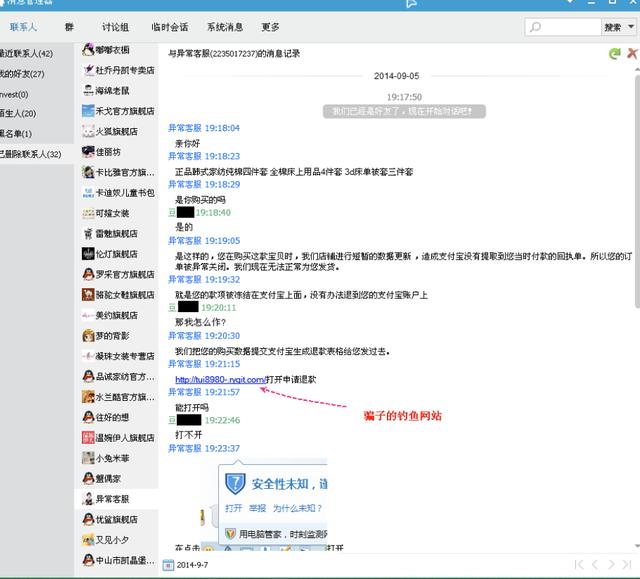Viewport: 640px width, 579px height.
Task: Click the 搜索 button
Action: point(613,27)
